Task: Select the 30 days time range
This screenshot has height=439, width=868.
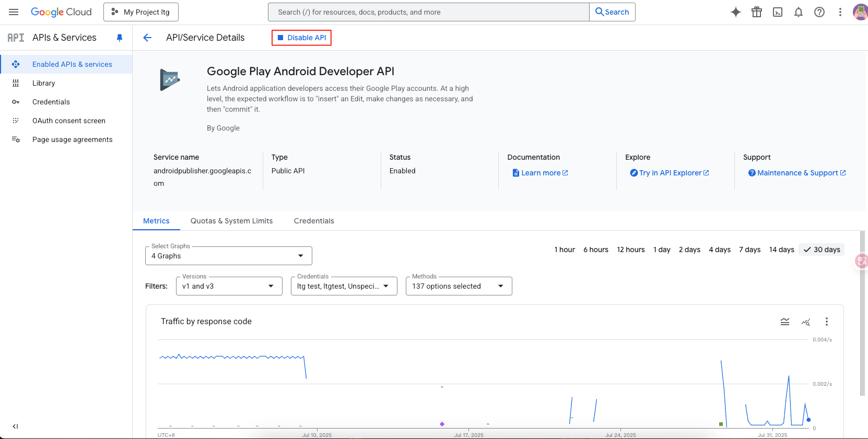Action: (x=822, y=250)
